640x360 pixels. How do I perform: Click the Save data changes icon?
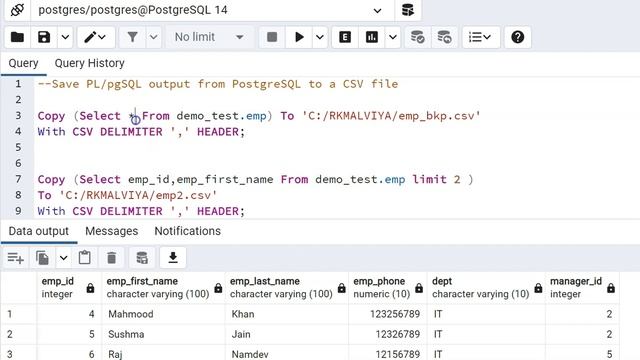tap(142, 258)
